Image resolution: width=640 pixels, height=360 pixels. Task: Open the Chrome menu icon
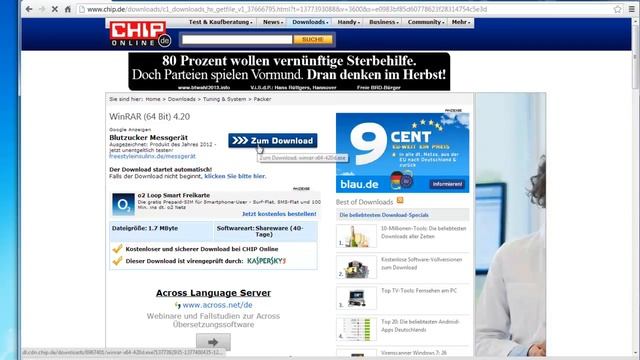click(x=631, y=9)
